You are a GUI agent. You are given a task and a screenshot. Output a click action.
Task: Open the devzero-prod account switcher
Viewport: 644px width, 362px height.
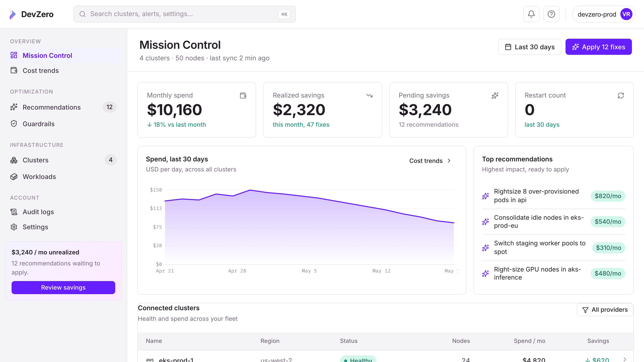604,14
